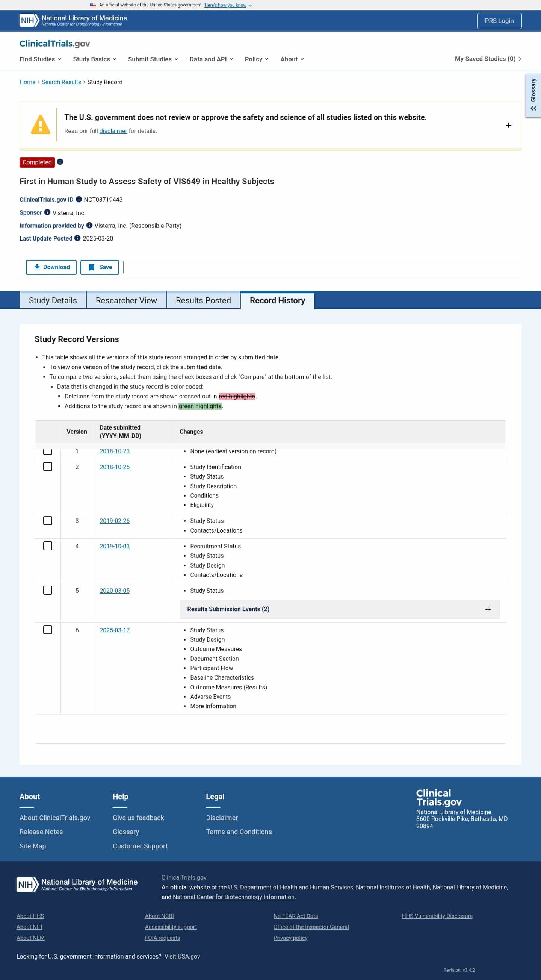Expand Submit Studies menu
The image size is (541, 980).
click(x=153, y=59)
